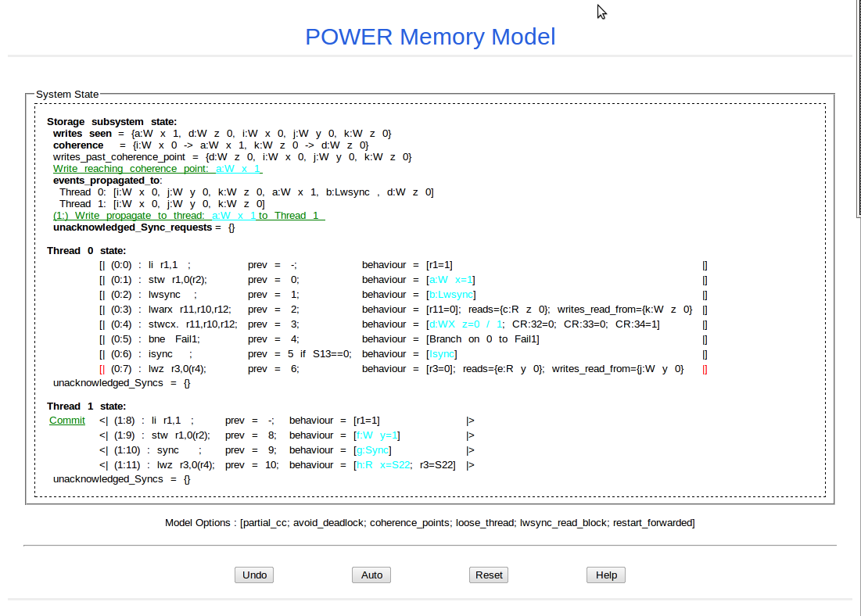861x616 pixels.
Task: Click the Undo button
Action: (254, 575)
